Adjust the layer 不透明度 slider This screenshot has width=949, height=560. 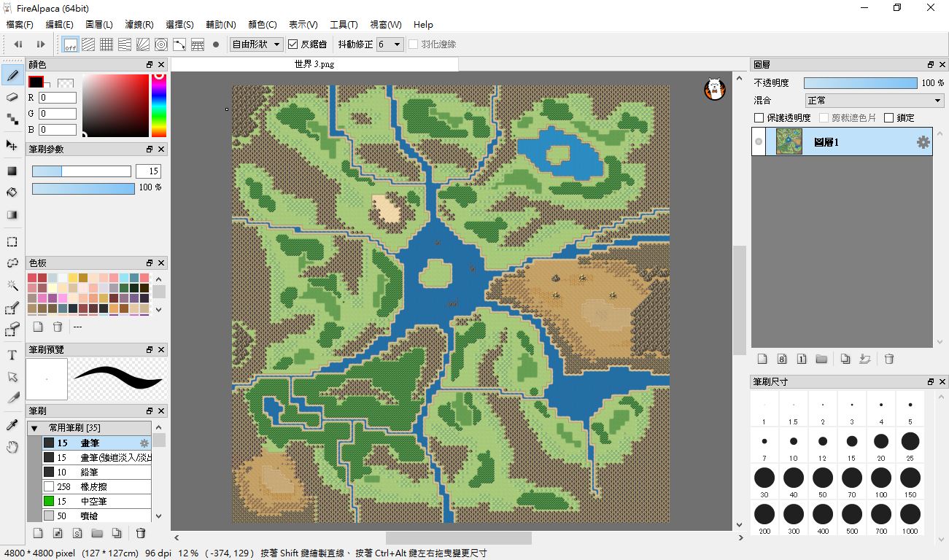click(861, 83)
